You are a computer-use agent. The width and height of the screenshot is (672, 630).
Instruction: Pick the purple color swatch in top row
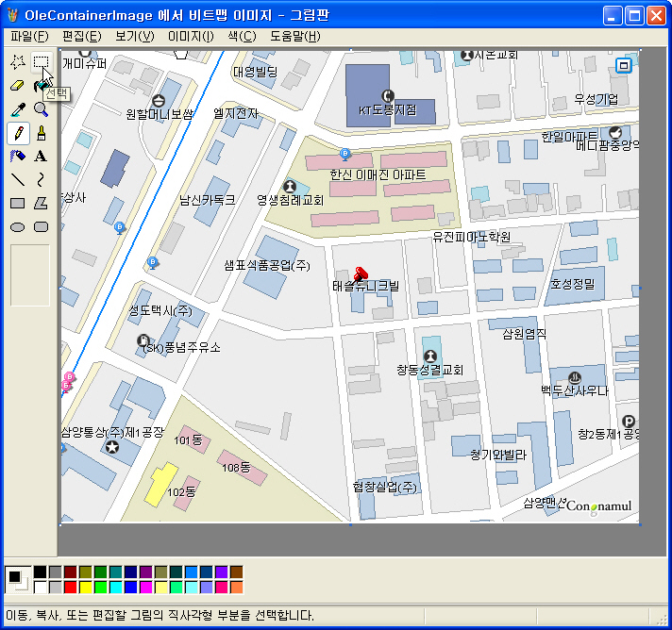click(146, 572)
